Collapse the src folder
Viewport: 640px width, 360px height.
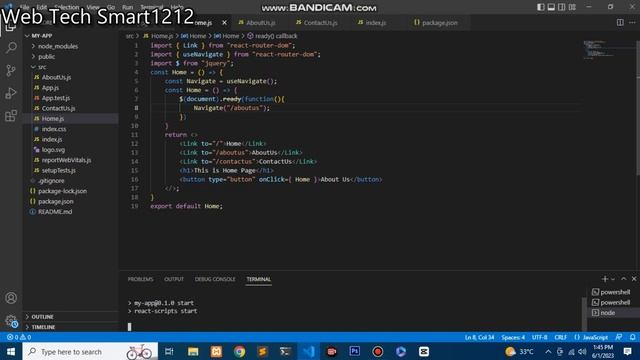click(70, 67)
